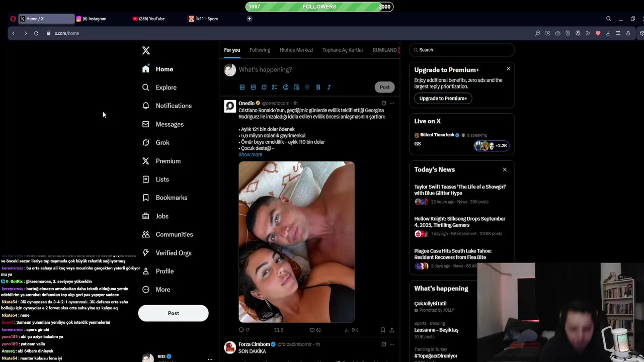Schedule the new post

[x=296, y=87]
